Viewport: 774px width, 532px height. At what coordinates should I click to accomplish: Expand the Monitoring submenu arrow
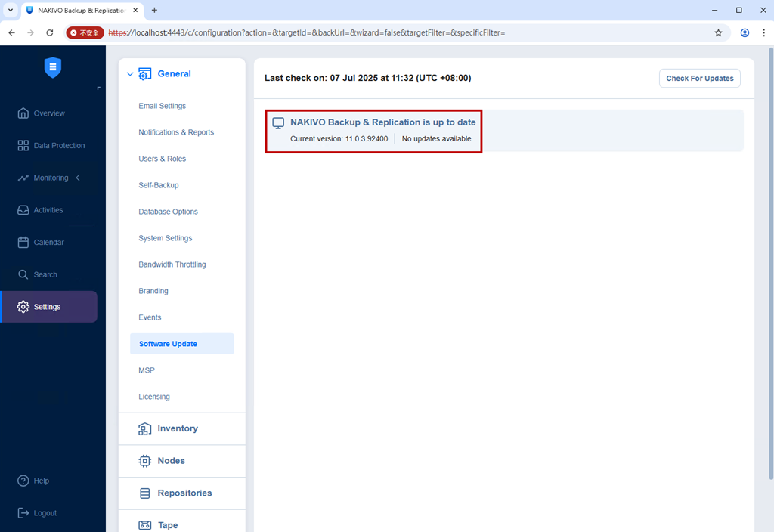(78, 178)
